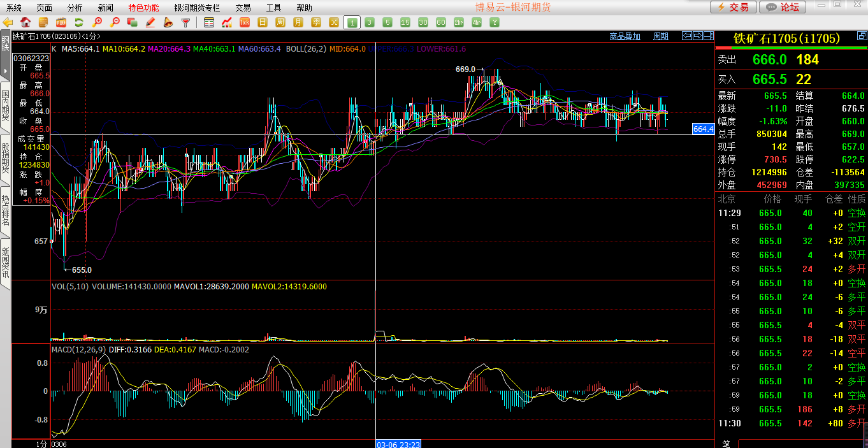868x448 pixels.
Task: Select the daily (日) chart period
Action: pos(263,22)
